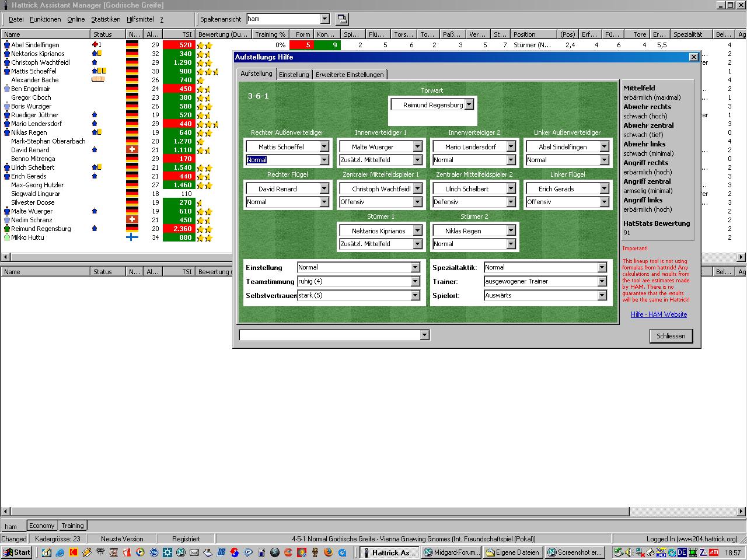Open the Erweiterte Einstellungen tab
The height and width of the screenshot is (560, 747).
(x=350, y=75)
